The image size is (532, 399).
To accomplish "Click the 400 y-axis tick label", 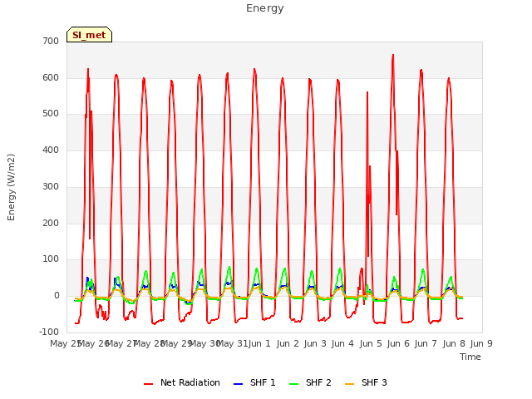I will click(x=51, y=150).
